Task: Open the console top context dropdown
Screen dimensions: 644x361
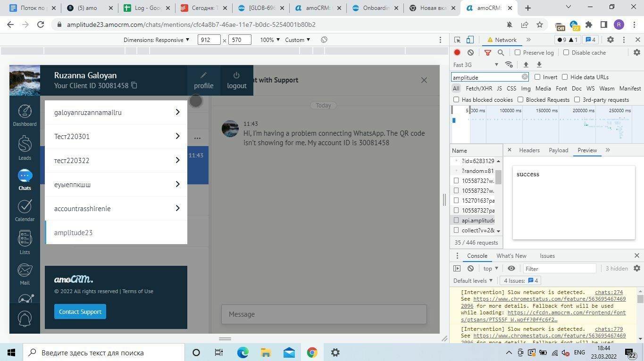Action: click(491, 269)
